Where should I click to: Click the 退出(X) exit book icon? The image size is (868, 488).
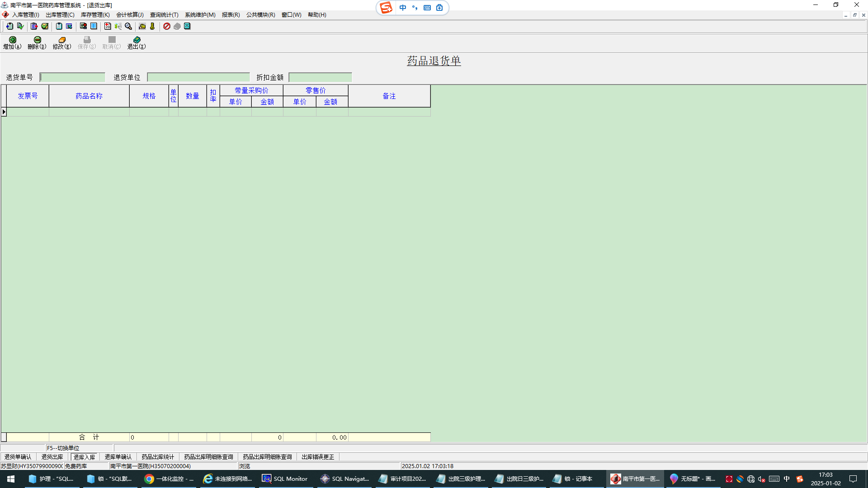pos(137,42)
